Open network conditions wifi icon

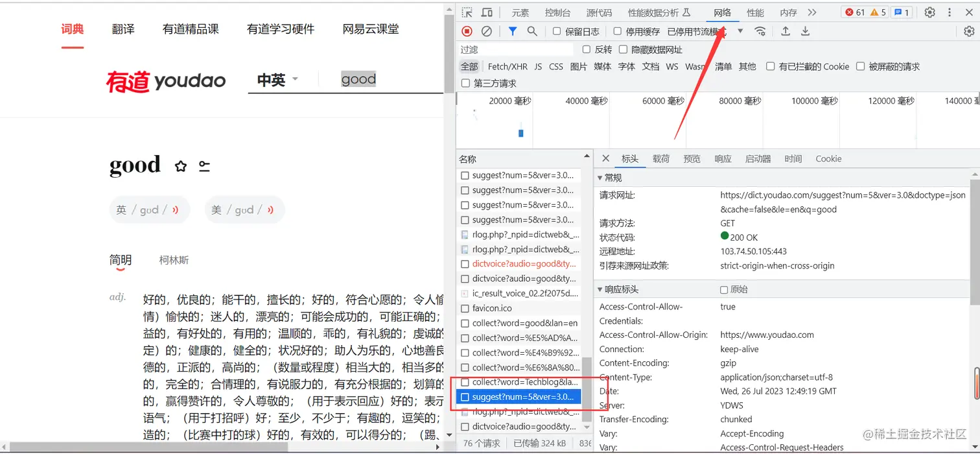click(760, 31)
